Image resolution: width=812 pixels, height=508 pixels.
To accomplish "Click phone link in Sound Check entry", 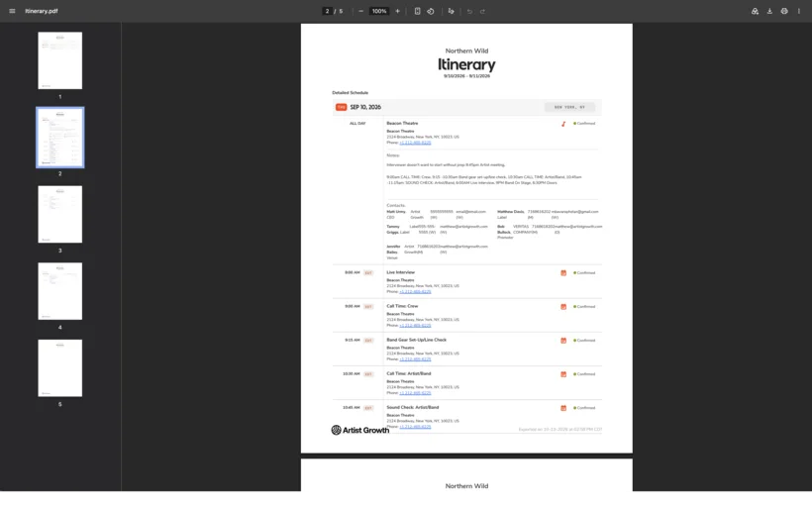I will (415, 427).
